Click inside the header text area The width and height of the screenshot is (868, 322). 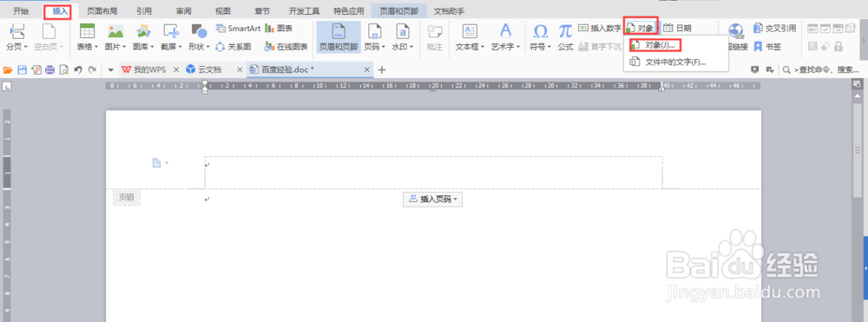point(433,173)
